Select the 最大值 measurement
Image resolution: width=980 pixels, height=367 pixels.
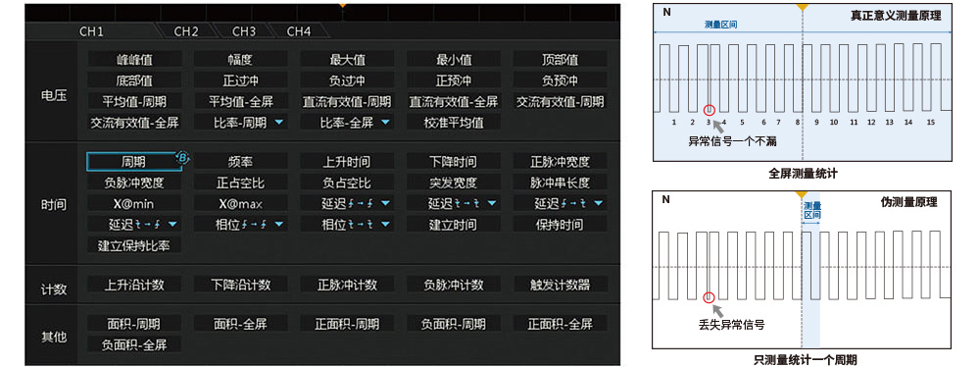pos(348,60)
